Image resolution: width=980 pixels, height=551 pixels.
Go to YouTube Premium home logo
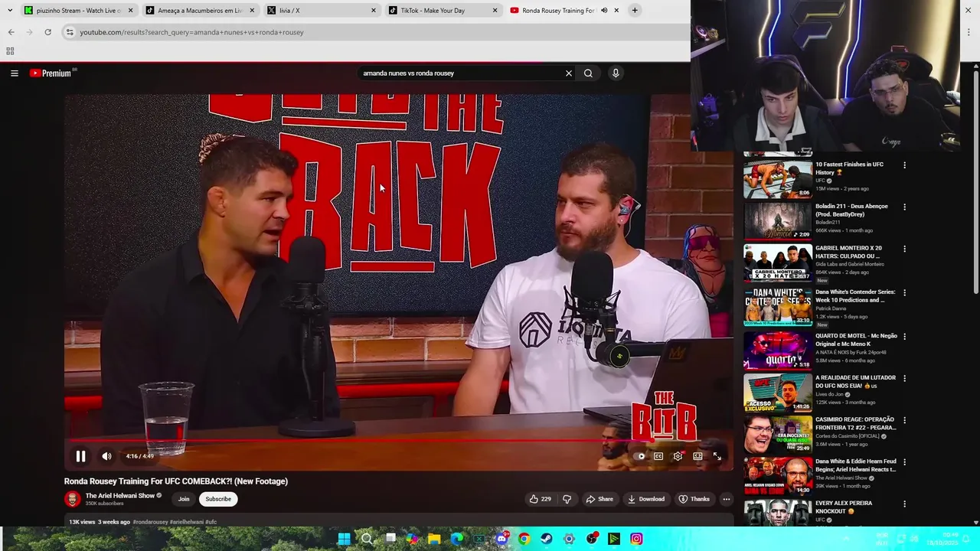tap(52, 73)
